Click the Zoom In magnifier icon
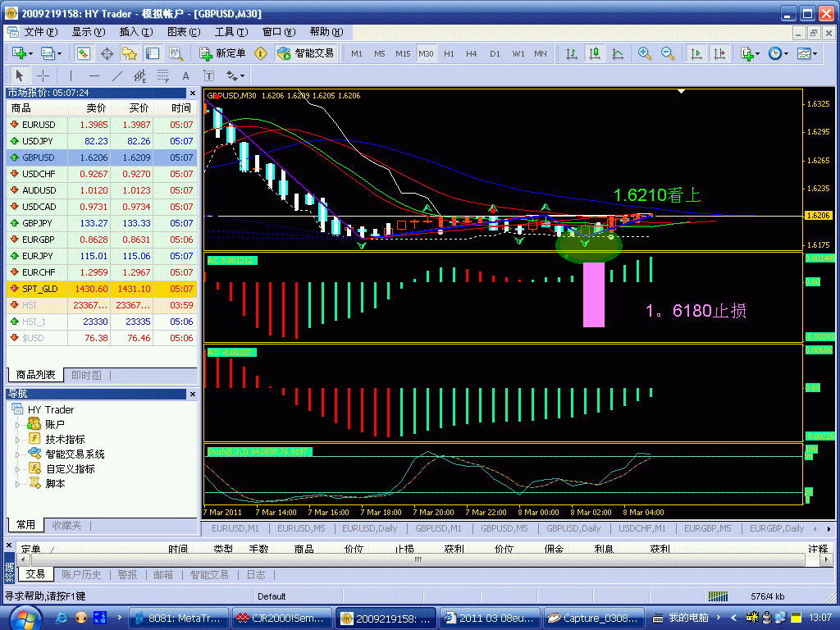The width and height of the screenshot is (840, 630). pyautogui.click(x=645, y=53)
